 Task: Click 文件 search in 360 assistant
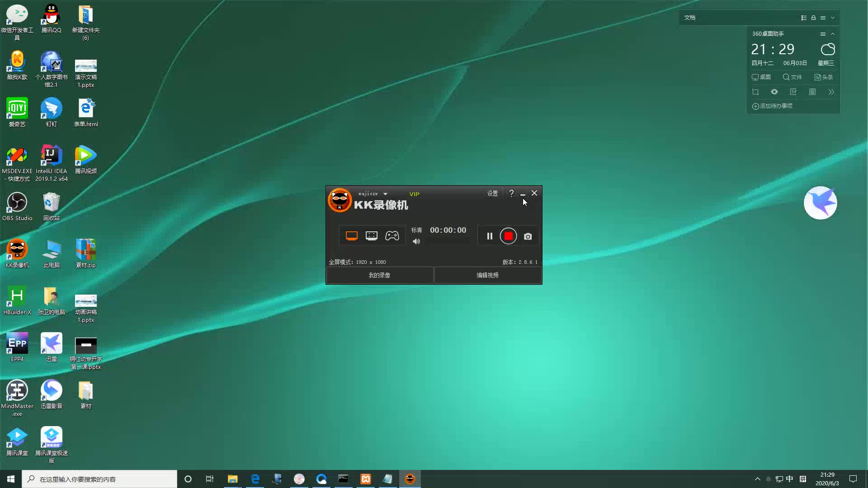pyautogui.click(x=793, y=77)
